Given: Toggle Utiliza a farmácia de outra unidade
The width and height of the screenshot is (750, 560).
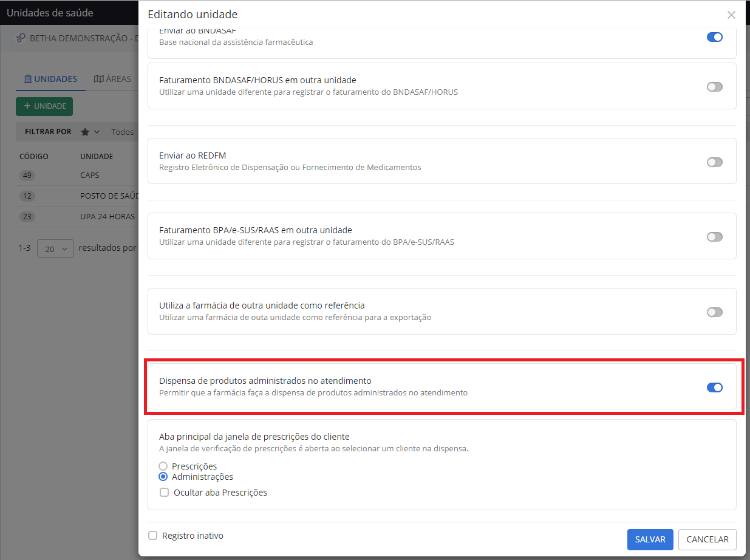Looking at the screenshot, I should tap(714, 312).
